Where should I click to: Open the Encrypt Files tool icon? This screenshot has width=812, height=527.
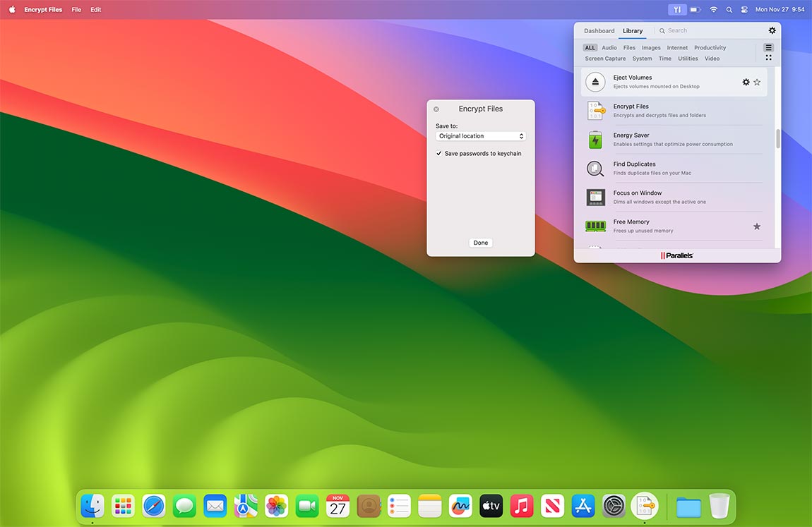(595, 111)
